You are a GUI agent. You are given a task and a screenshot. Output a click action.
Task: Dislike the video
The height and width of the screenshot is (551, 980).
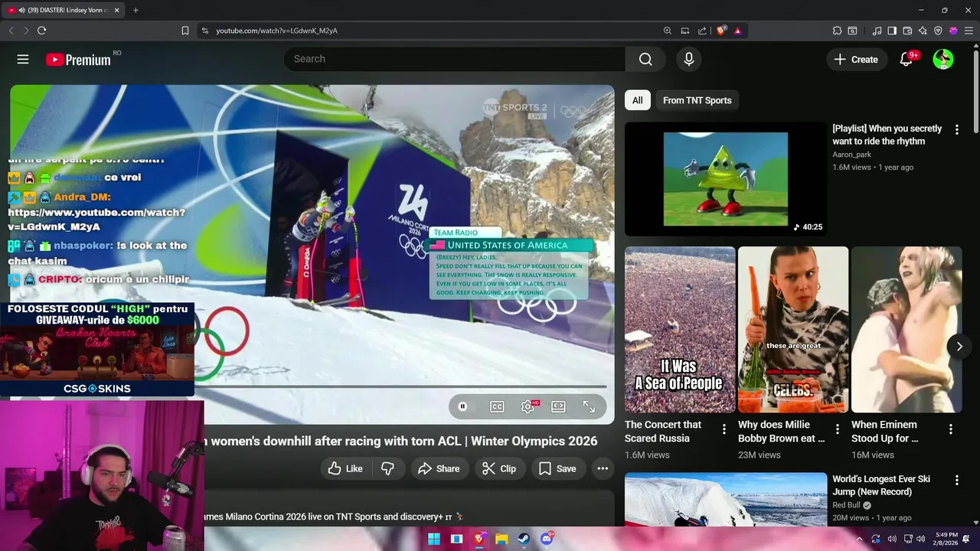388,468
